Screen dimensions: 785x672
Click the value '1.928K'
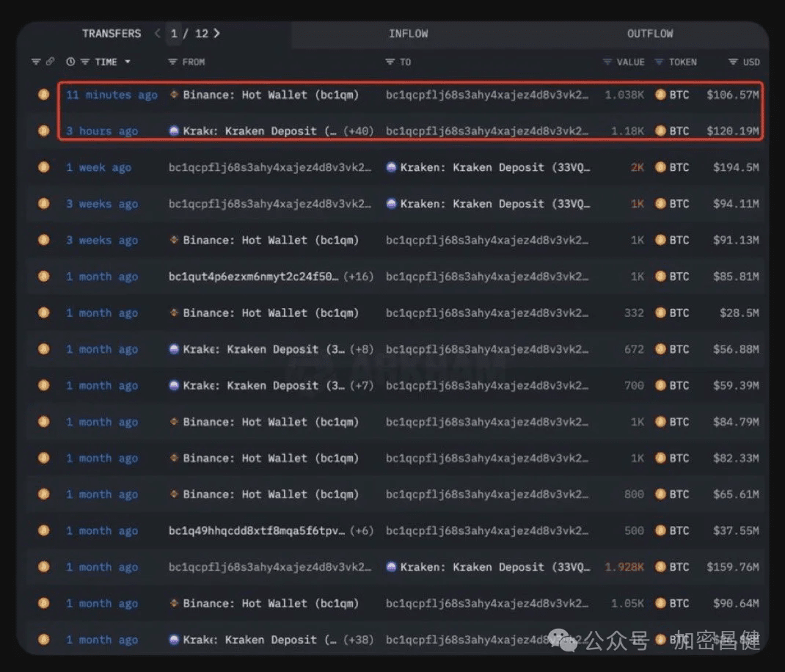click(x=624, y=567)
